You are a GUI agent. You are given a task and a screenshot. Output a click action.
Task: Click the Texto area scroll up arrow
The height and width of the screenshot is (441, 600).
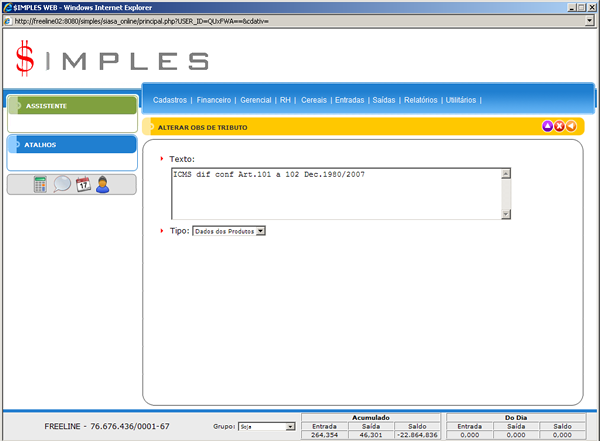506,173
